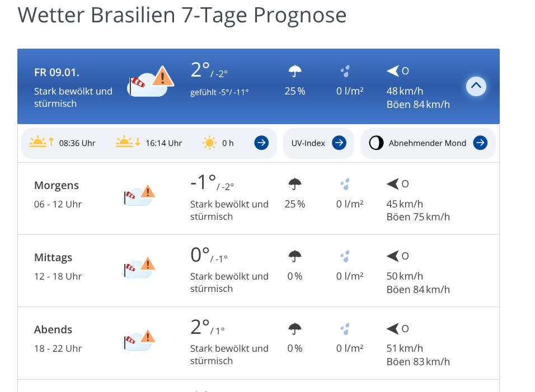Image resolution: width=535 pixels, height=392 pixels.
Task: Collapse the Friday 09.01. forecast chevron
Action: click(x=476, y=86)
